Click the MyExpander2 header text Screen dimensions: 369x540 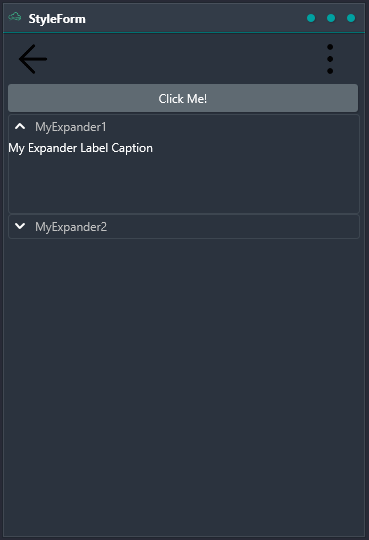pos(71,227)
